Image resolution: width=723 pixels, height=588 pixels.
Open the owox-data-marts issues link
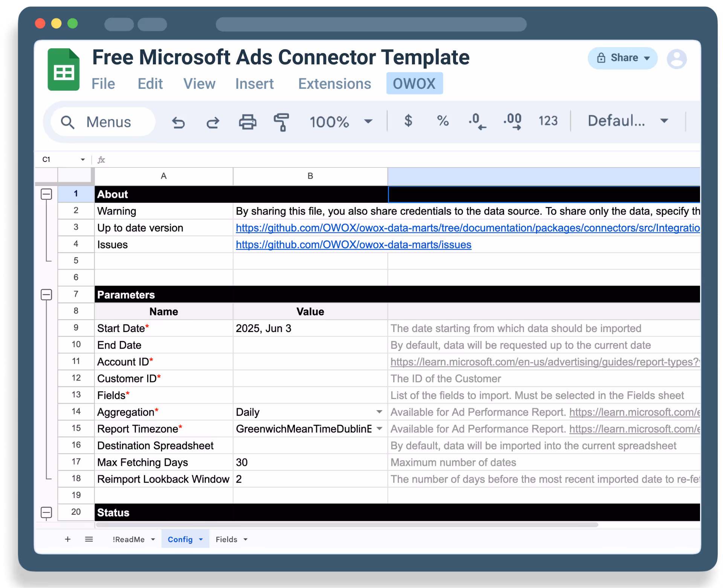pos(353,245)
